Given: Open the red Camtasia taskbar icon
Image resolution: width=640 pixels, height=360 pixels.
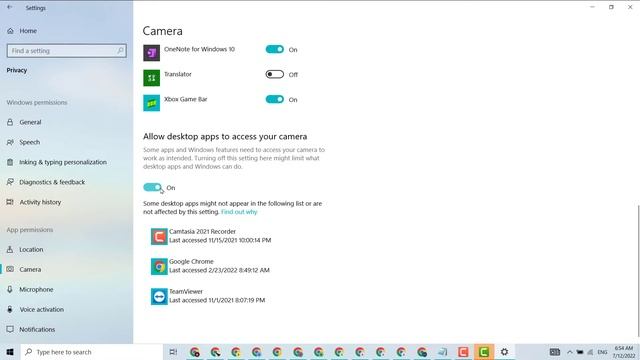Looking at the screenshot, I should tap(463, 352).
